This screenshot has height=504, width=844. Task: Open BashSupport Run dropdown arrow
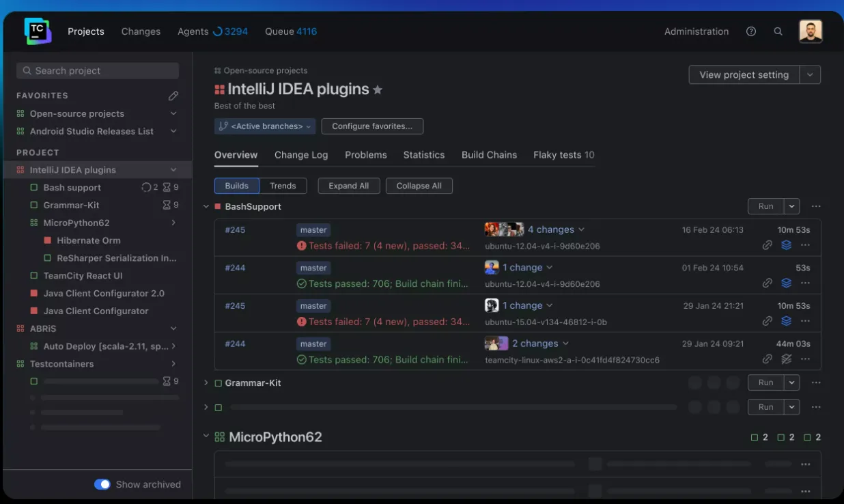[791, 206]
